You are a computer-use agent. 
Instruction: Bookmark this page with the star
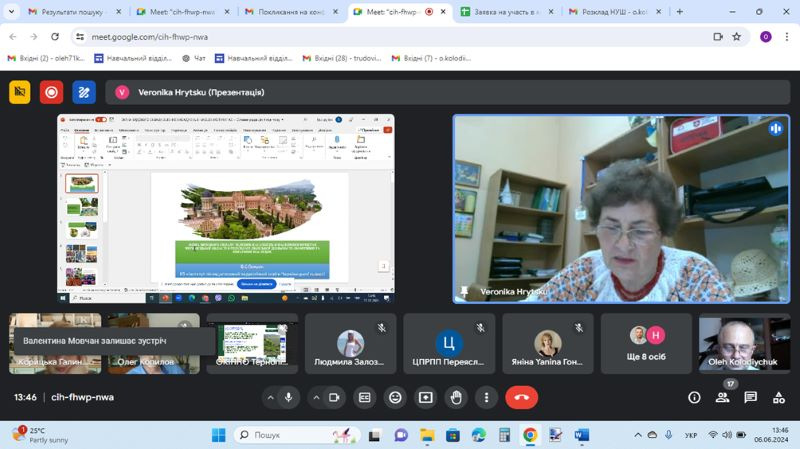737,37
